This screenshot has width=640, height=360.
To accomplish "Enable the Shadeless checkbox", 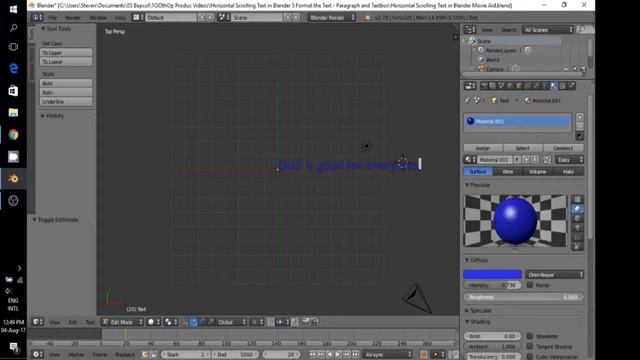I will pos(530,336).
